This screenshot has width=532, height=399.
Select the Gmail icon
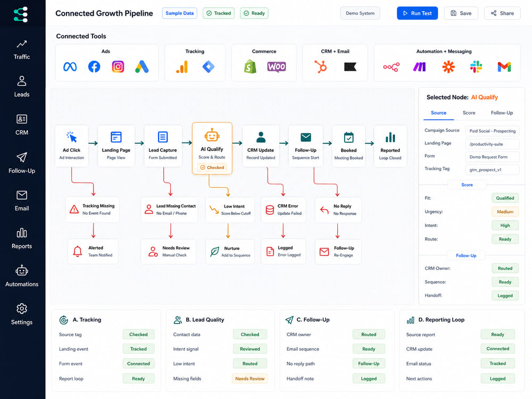tap(504, 67)
